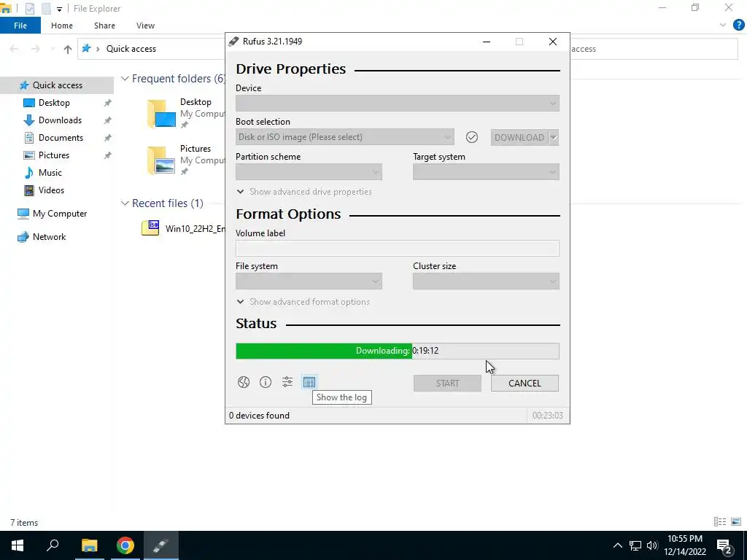Viewport: 747px width, 560px height.
Task: Click the pin icon beside Downloads
Action: 108,120
